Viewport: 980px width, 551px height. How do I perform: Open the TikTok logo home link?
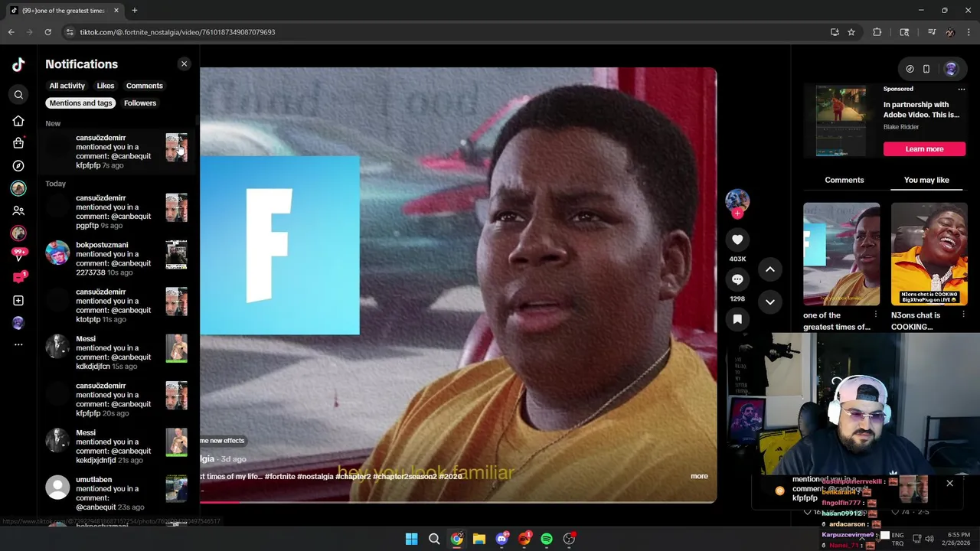tap(18, 64)
